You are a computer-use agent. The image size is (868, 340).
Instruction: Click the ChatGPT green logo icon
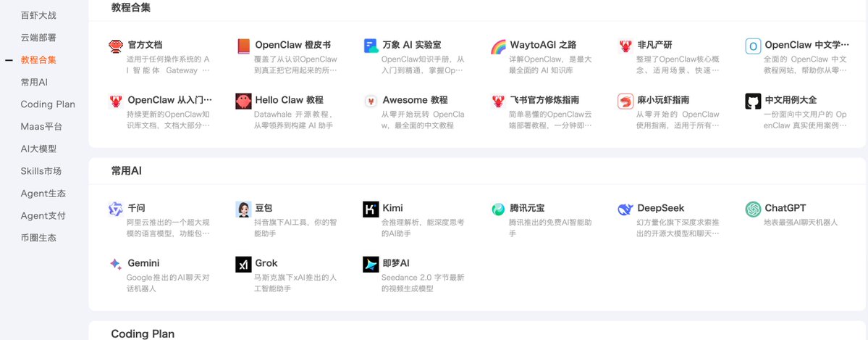(x=753, y=209)
